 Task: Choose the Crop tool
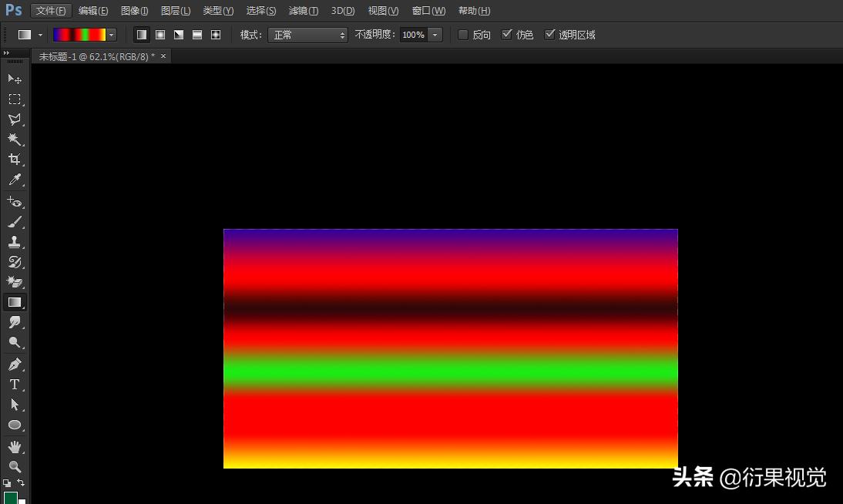click(15, 159)
